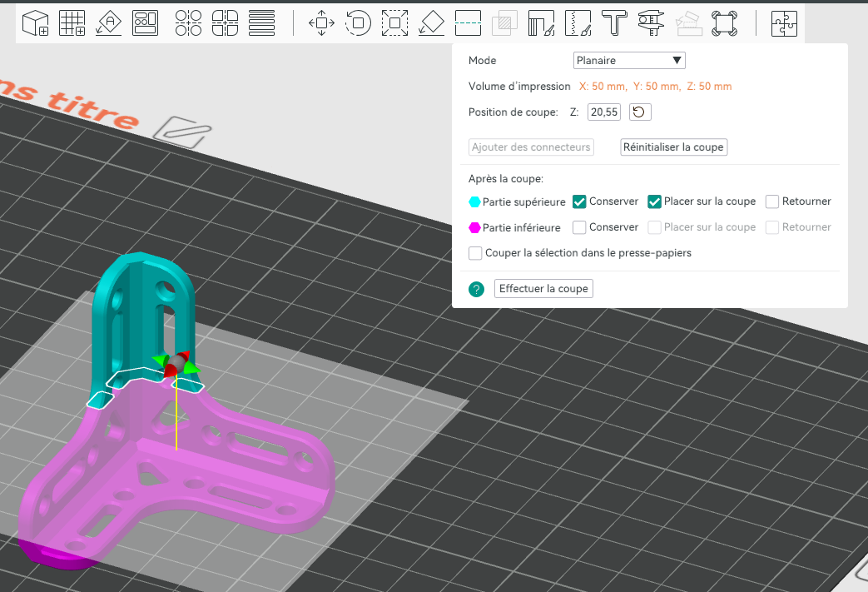Choose the Scale tool
The width and height of the screenshot is (868, 592).
click(394, 23)
